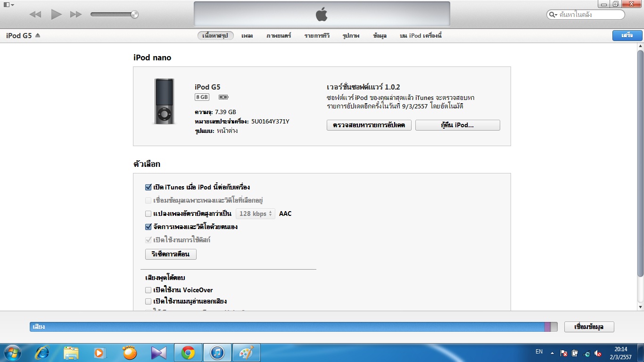Open the iTunes menu icon at top-left

tap(8, 4)
